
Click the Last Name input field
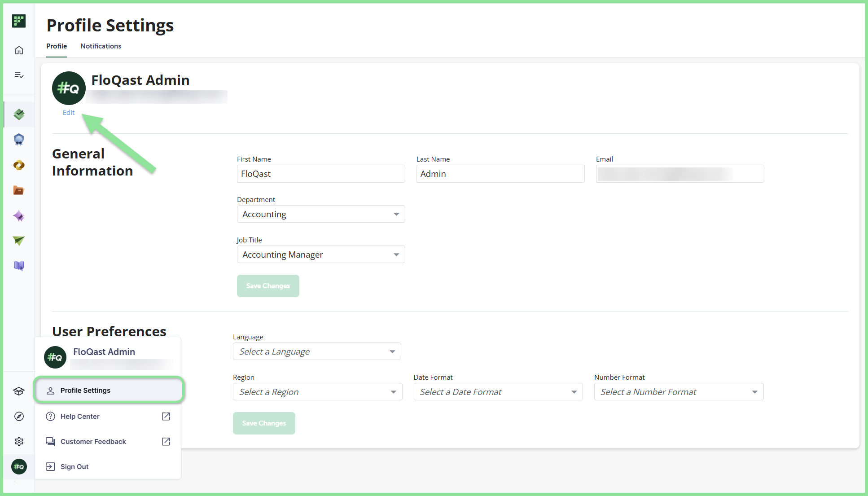(500, 174)
